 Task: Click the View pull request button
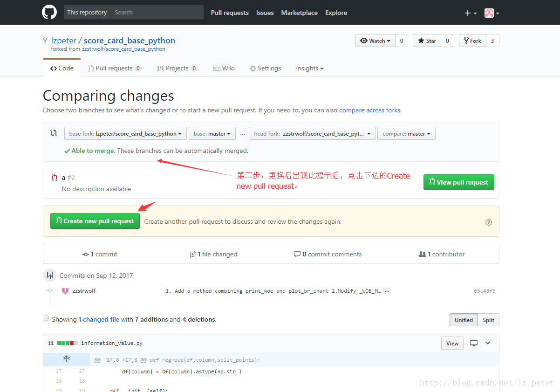click(x=459, y=182)
